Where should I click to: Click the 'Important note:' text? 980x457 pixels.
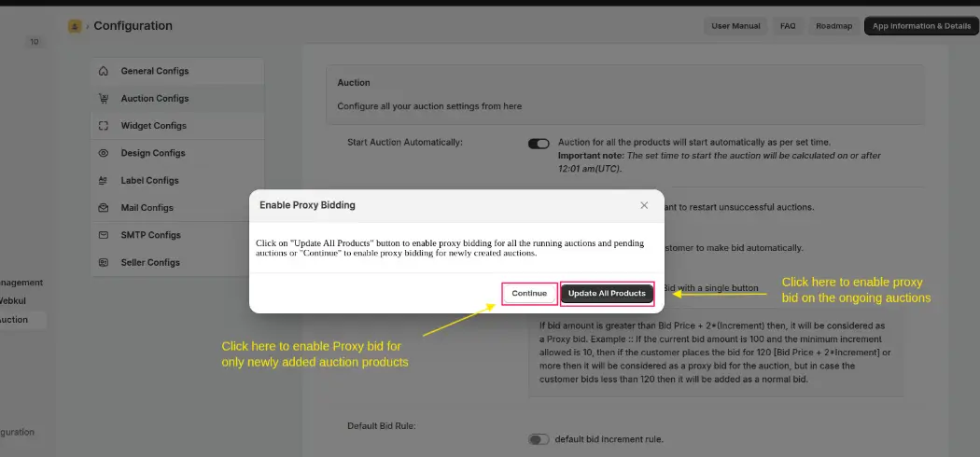tap(591, 155)
